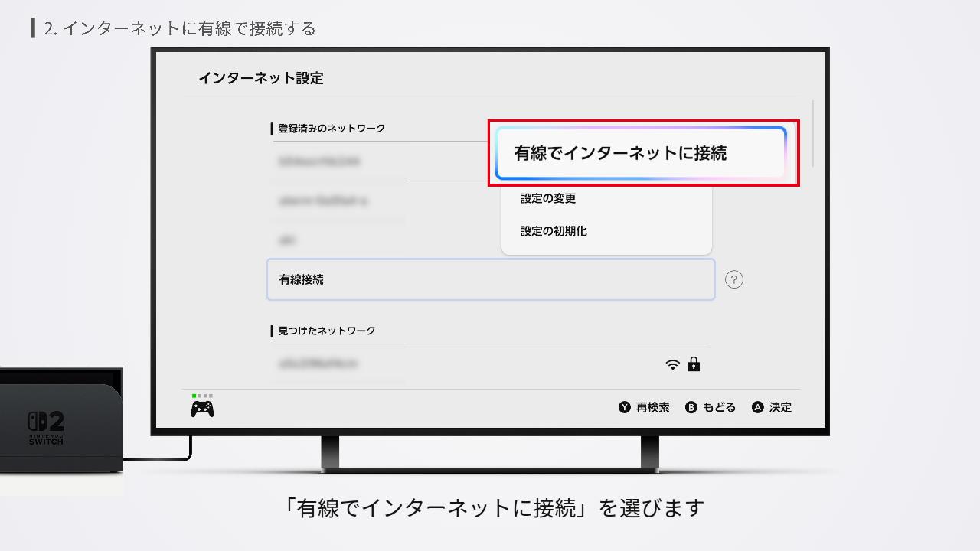
Task: Click the Wi-Fi signal strength icon
Action: pyautogui.click(x=672, y=365)
